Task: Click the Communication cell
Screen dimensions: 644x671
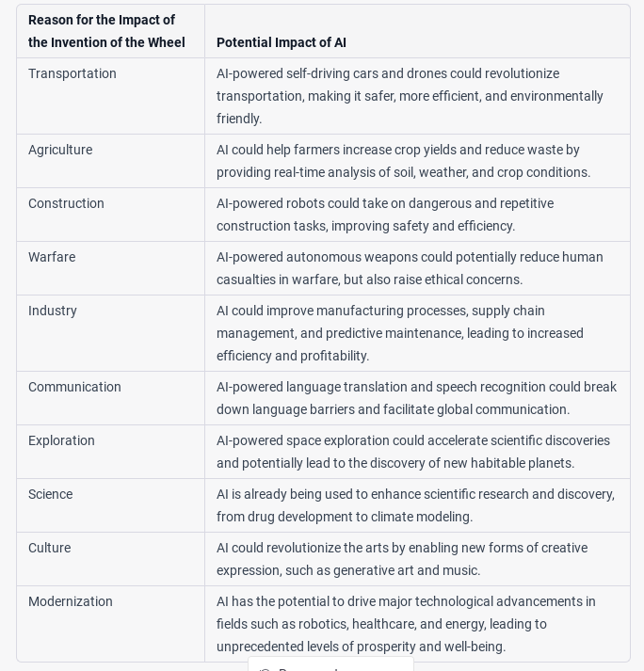Action: coord(74,387)
